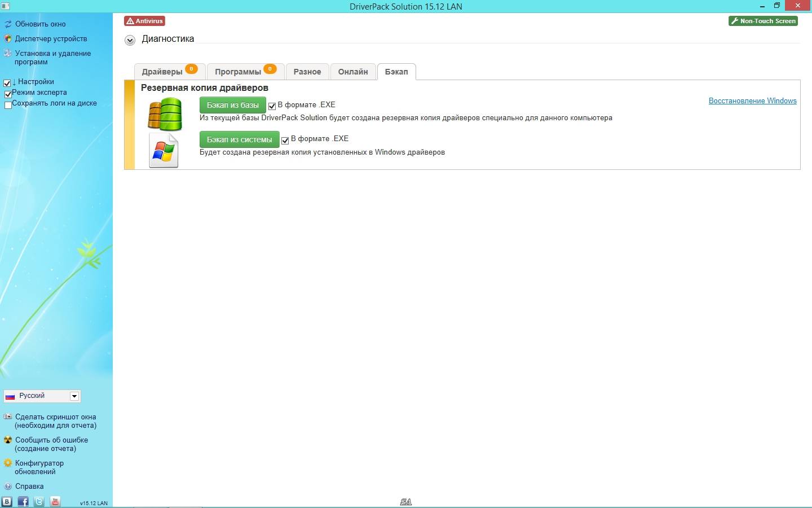Image resolution: width=812 pixels, height=508 pixels.
Task: Open the Русский language dropdown arrow
Action: click(74, 396)
